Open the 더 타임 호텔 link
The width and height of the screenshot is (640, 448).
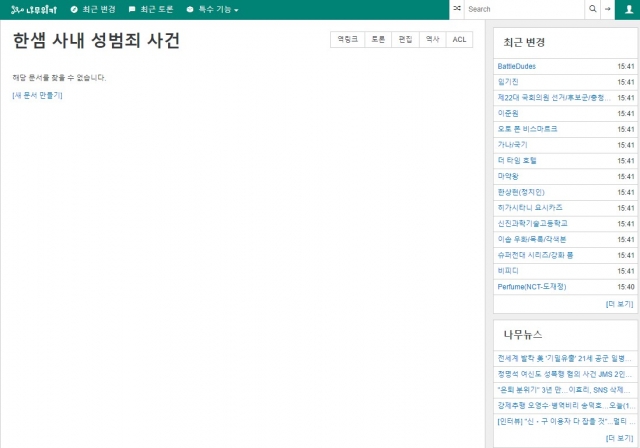click(517, 161)
